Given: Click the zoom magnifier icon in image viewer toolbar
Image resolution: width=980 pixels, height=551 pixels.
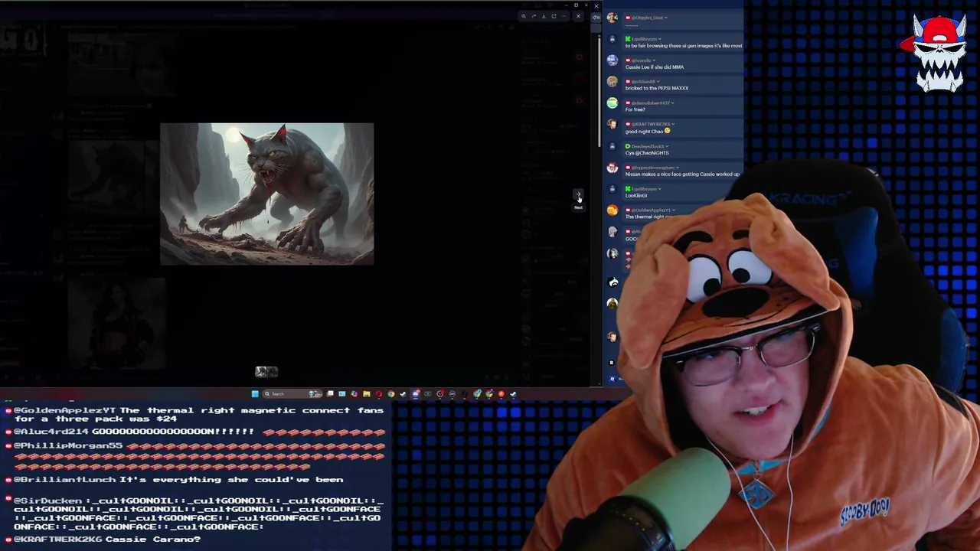Looking at the screenshot, I should [524, 16].
